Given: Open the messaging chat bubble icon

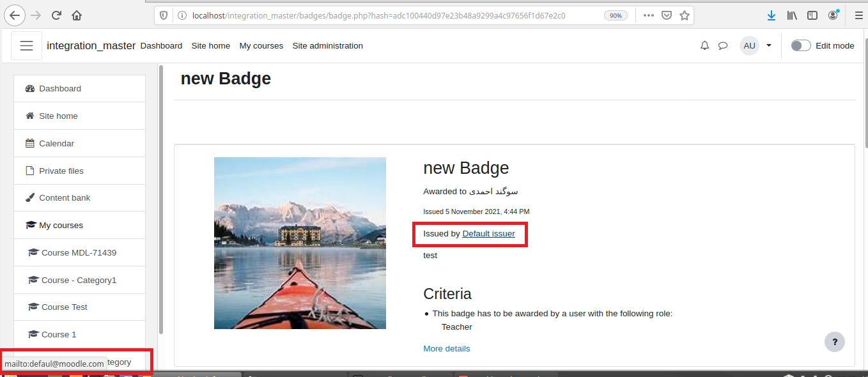Looking at the screenshot, I should pyautogui.click(x=723, y=46).
